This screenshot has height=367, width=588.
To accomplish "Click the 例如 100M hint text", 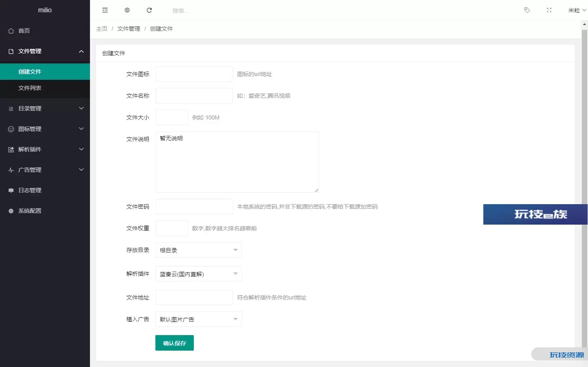I will tap(206, 117).
